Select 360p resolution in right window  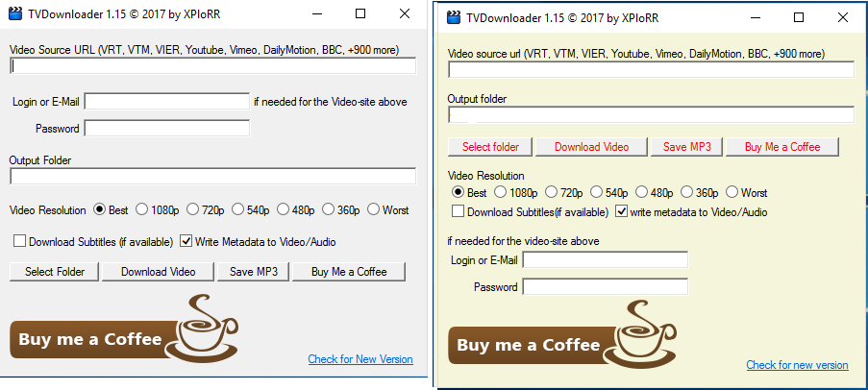click(x=686, y=192)
